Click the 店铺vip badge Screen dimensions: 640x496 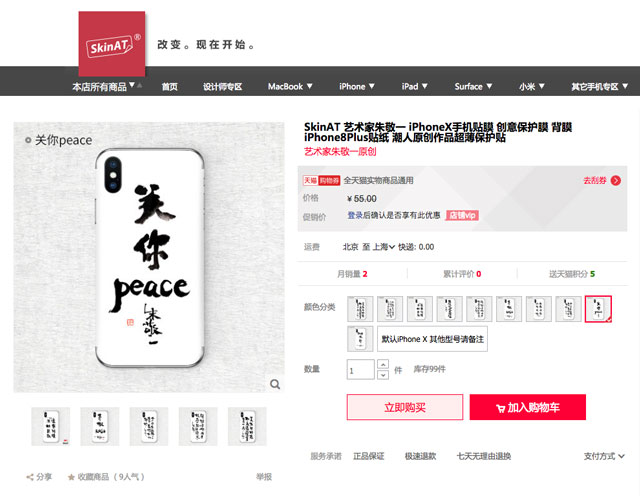click(x=462, y=215)
